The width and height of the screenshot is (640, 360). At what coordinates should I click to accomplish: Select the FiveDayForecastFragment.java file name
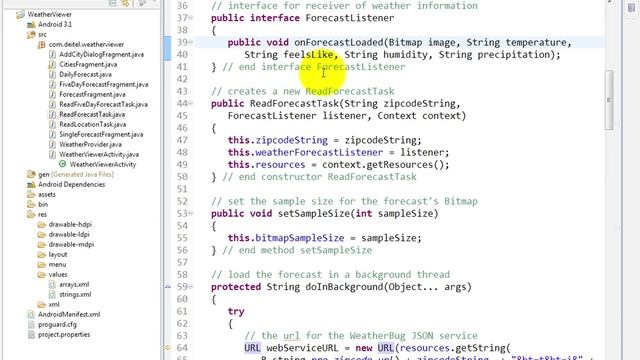pyautogui.click(x=104, y=84)
